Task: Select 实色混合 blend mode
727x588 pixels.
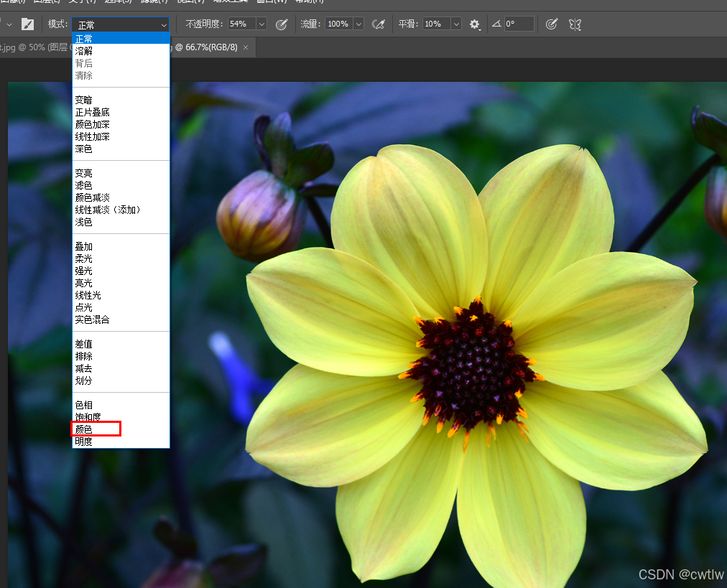Action: tap(121, 319)
